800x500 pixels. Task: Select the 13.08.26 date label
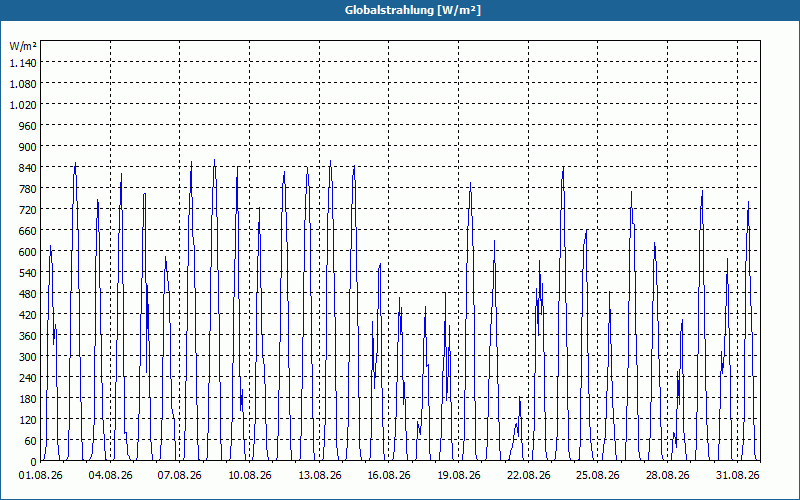(319, 476)
